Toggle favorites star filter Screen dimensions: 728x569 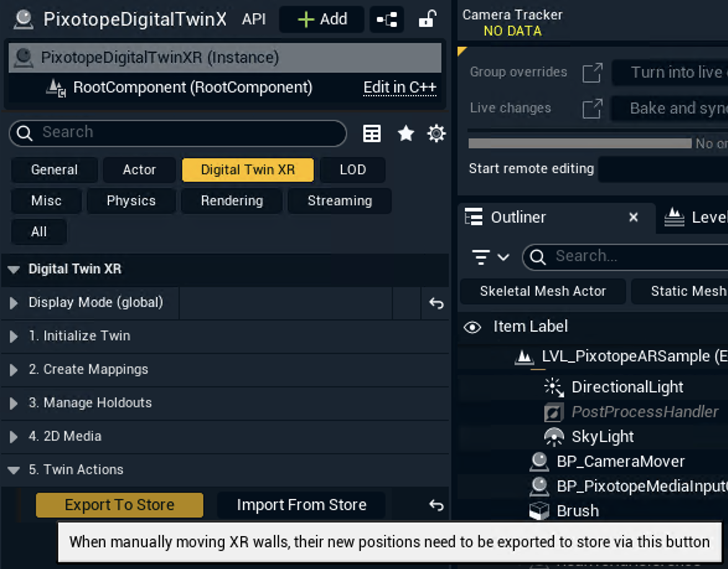[406, 134]
